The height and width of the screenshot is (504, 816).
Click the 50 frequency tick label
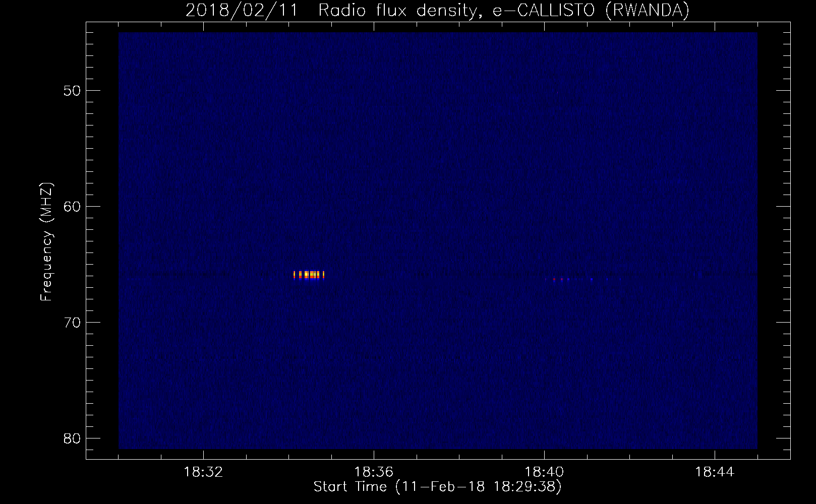click(x=72, y=91)
